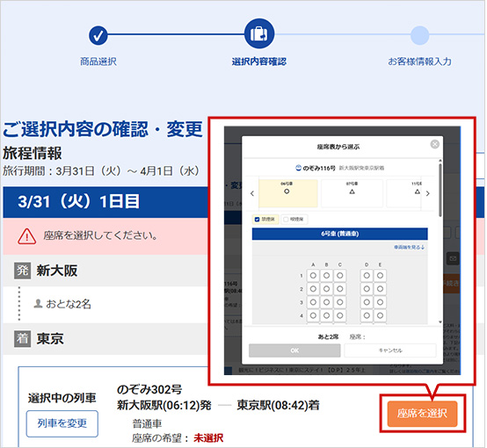This screenshot has width=487, height=448.
Task: Click the キャンセル button in seat dialog
Action: point(390,350)
